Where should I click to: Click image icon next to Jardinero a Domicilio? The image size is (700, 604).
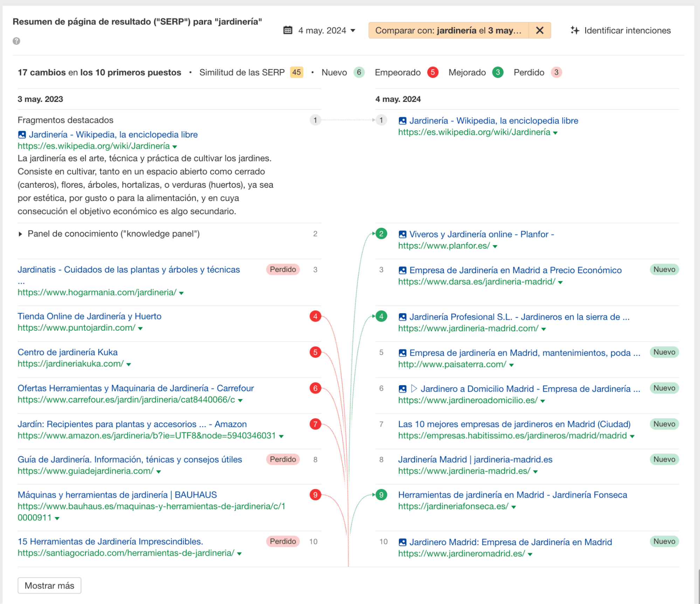pyautogui.click(x=402, y=389)
